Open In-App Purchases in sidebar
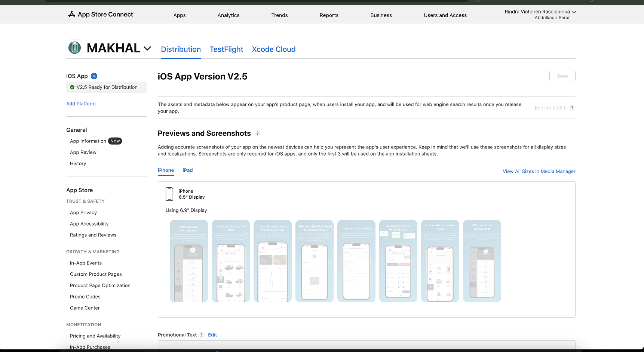This screenshot has height=352, width=644. [x=90, y=347]
